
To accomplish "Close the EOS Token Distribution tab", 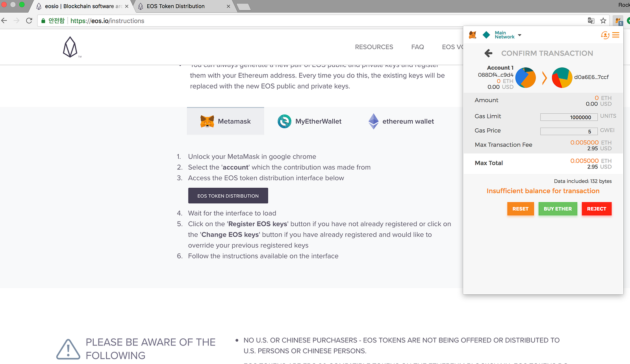I will 228,6.
